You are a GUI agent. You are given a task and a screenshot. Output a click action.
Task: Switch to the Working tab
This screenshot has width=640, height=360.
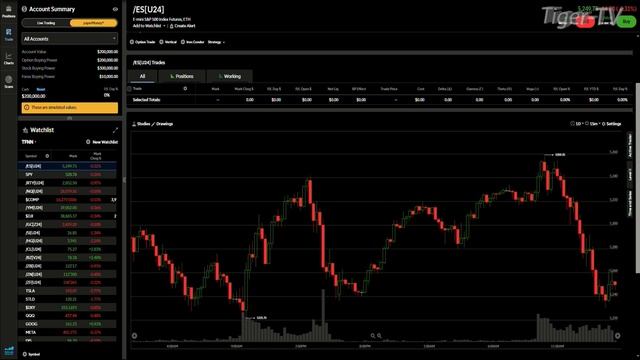(x=229, y=76)
